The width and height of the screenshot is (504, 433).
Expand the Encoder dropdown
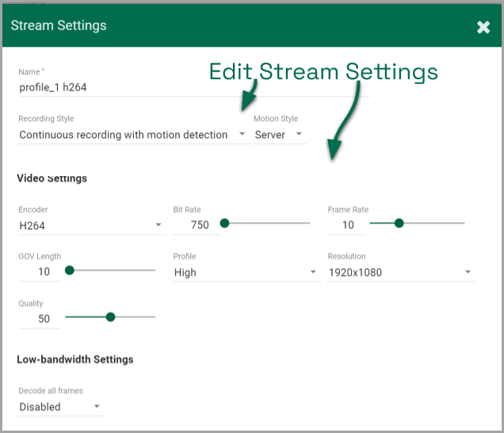[x=90, y=225]
